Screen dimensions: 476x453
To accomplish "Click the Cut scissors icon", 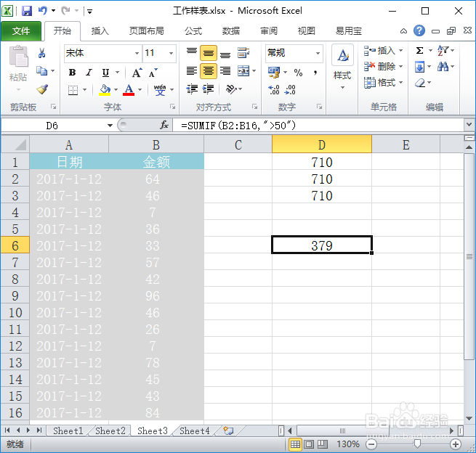I will [x=42, y=53].
